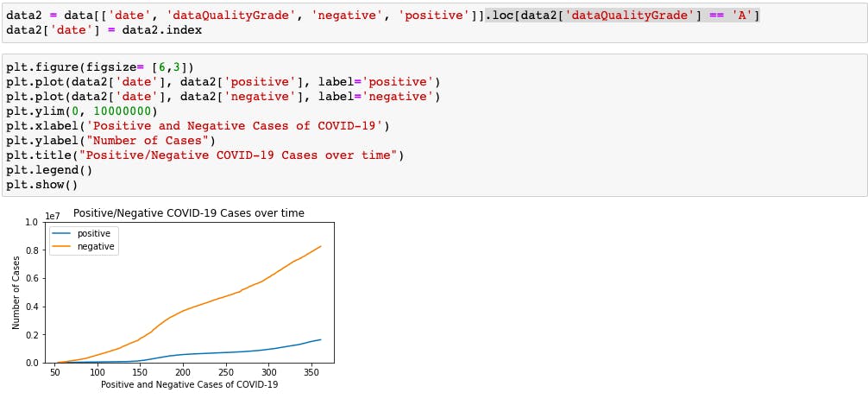Viewport: 868px width, 405px height.
Task: Click the x-axis label below the chart
Action: [x=189, y=384]
